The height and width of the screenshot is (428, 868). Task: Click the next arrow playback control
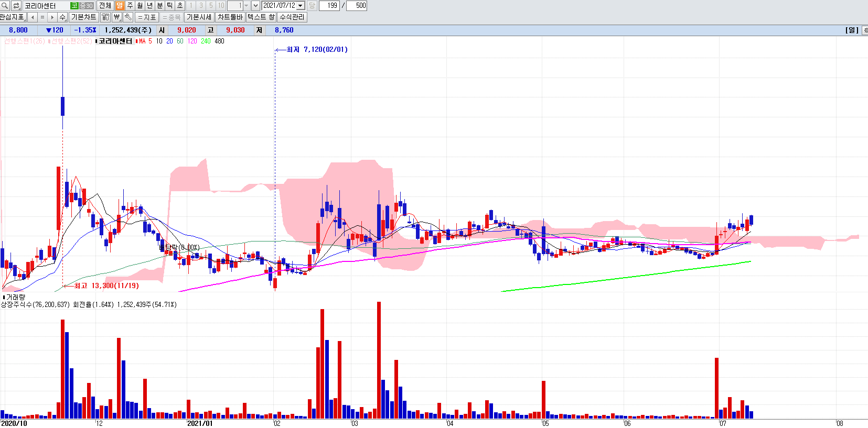point(52,17)
